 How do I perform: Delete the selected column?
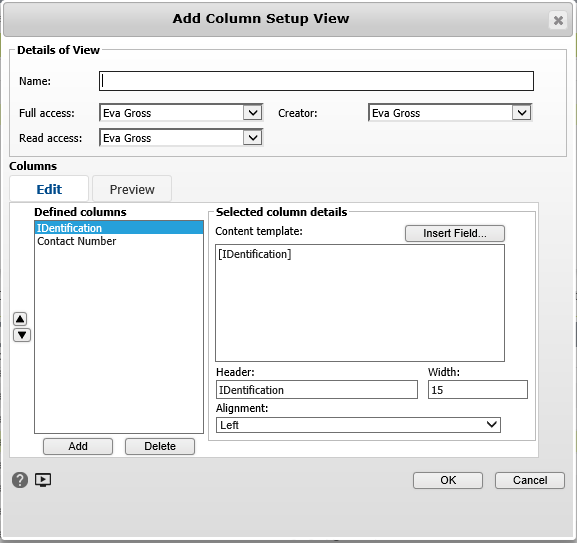[x=160, y=446]
